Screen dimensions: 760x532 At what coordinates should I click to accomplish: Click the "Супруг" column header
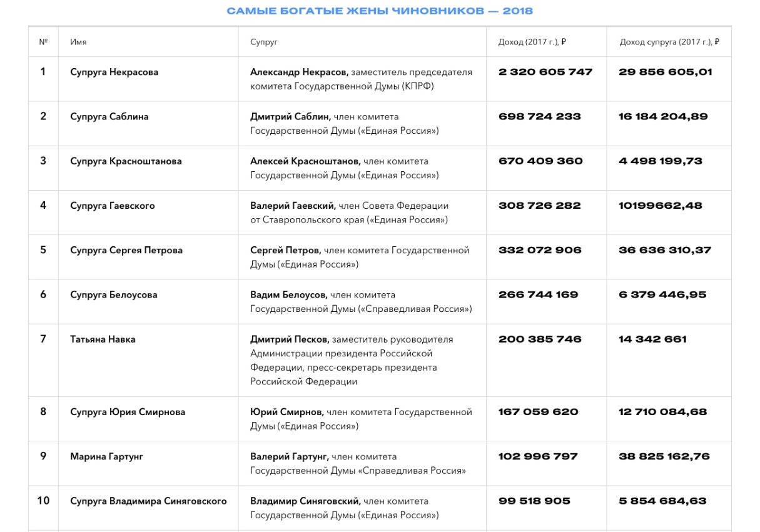pyautogui.click(x=263, y=42)
